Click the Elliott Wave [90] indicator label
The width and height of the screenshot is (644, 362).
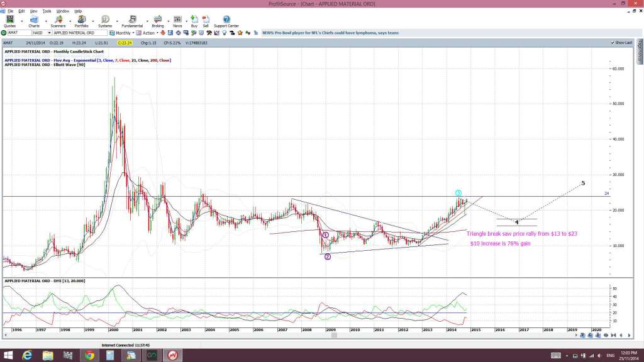point(45,65)
